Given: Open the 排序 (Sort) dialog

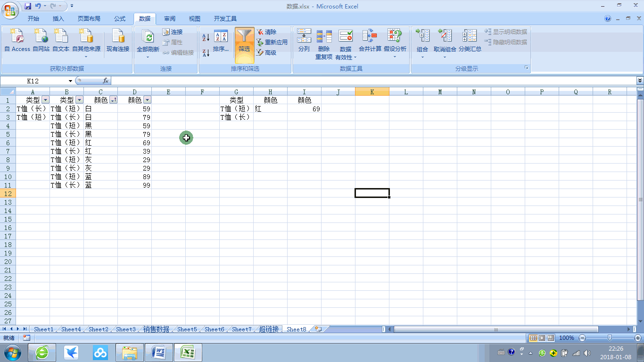Looking at the screenshot, I should tap(221, 41).
